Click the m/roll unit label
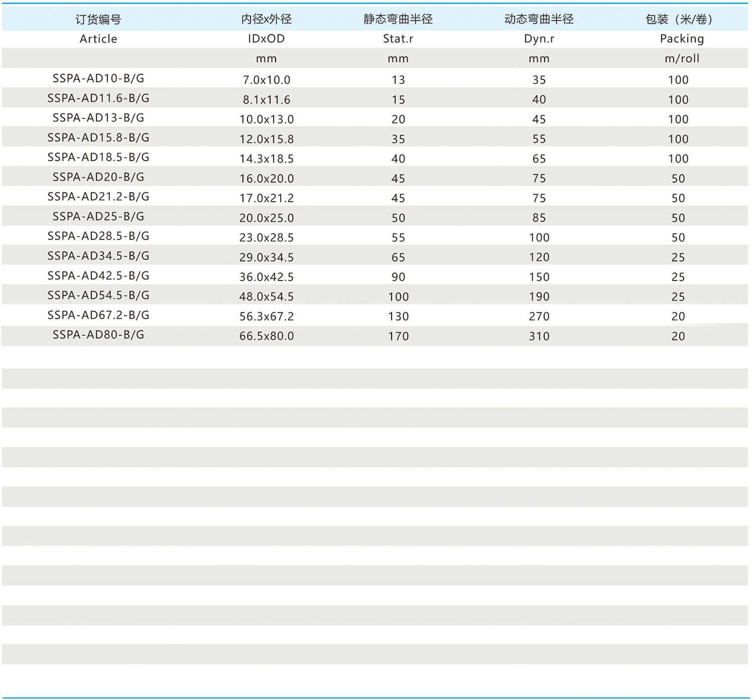Screen dimensions: 753x700 pyautogui.click(x=681, y=58)
